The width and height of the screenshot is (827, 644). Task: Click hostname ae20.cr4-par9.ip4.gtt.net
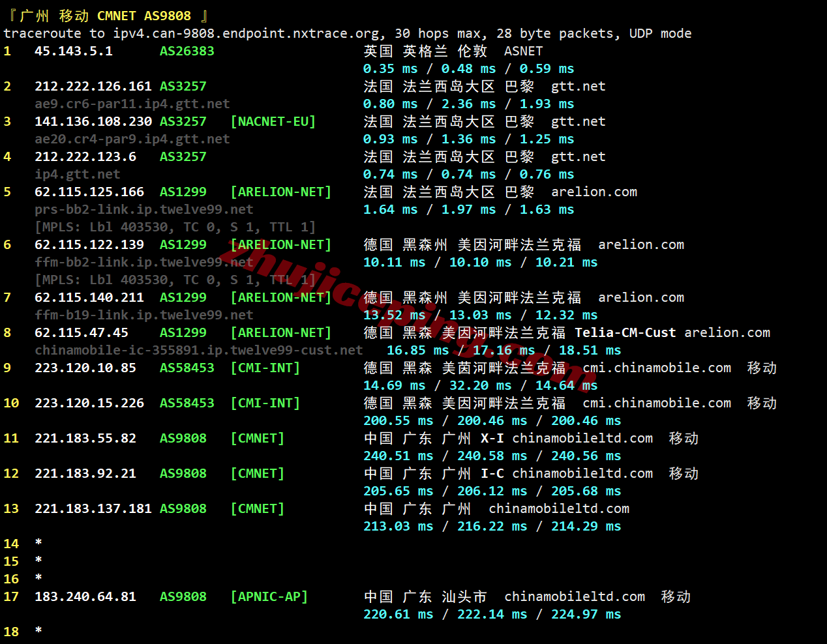132,139
